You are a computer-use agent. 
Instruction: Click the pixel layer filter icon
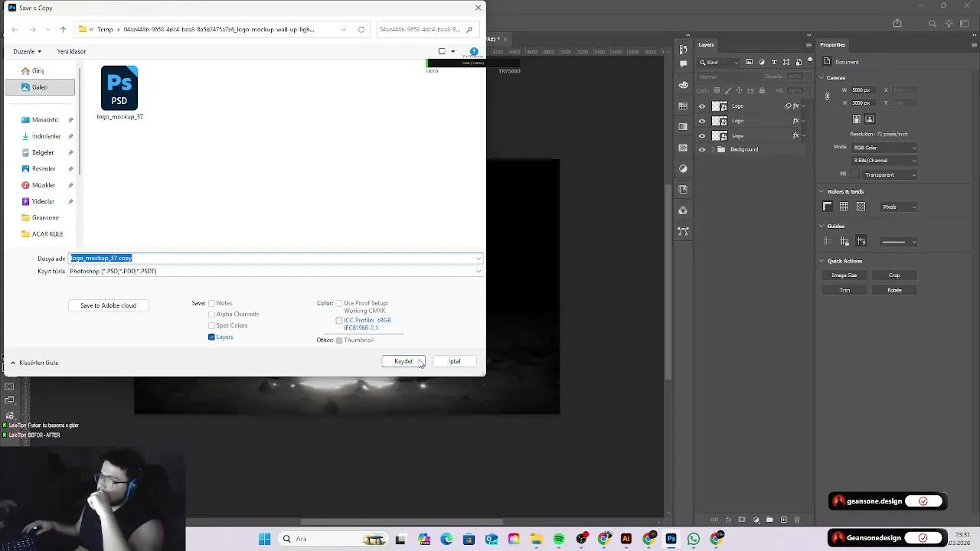click(x=750, y=62)
